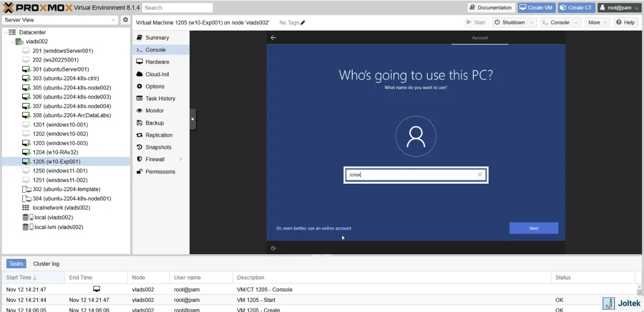Collapse the vlads002 node tree
The height and width of the screenshot is (312, 644).
pos(12,42)
